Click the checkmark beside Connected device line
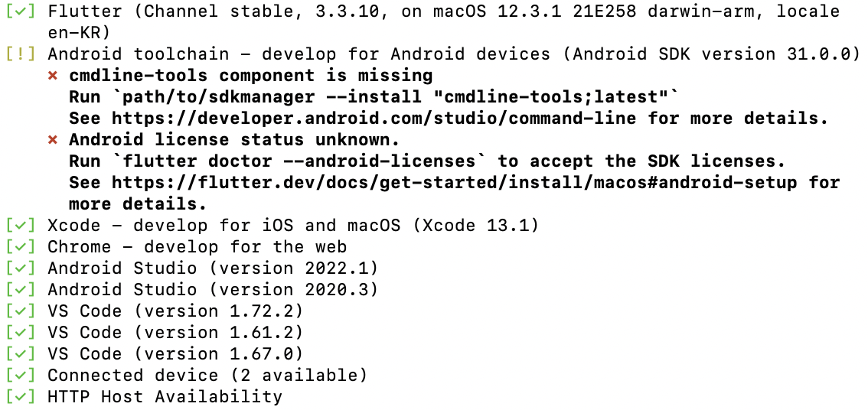 (21, 376)
